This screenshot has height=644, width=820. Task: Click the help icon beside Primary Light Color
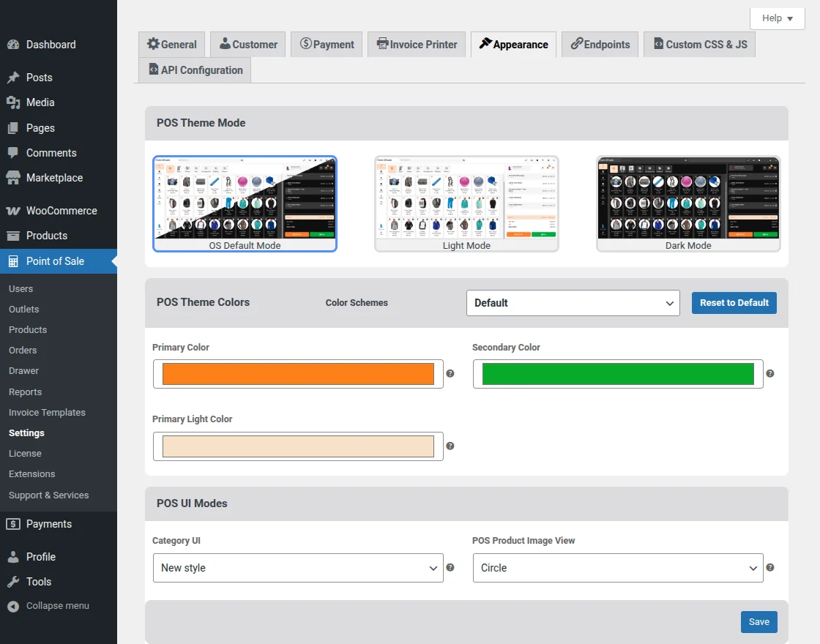click(x=450, y=446)
